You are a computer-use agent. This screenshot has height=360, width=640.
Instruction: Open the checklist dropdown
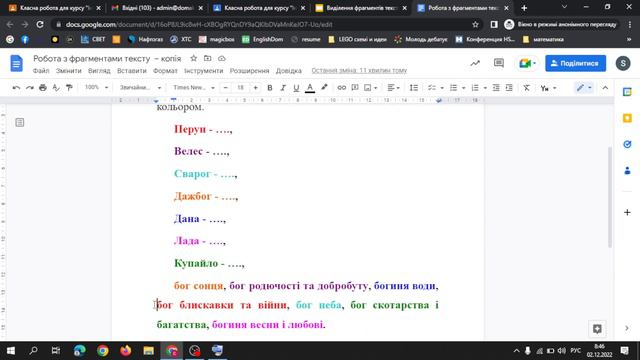click(x=436, y=88)
